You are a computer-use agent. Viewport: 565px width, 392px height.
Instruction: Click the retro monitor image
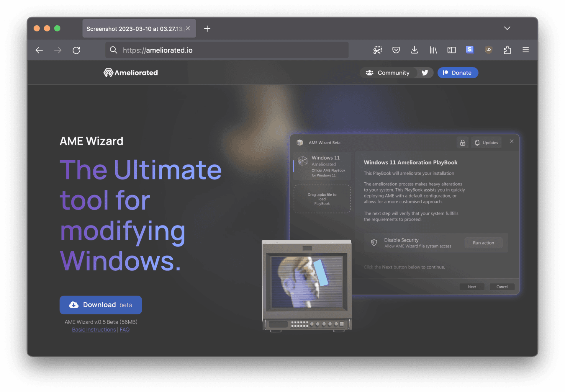point(307,285)
